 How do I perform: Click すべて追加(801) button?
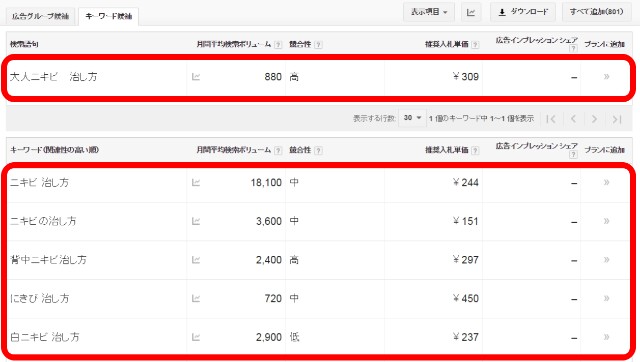[x=596, y=12]
